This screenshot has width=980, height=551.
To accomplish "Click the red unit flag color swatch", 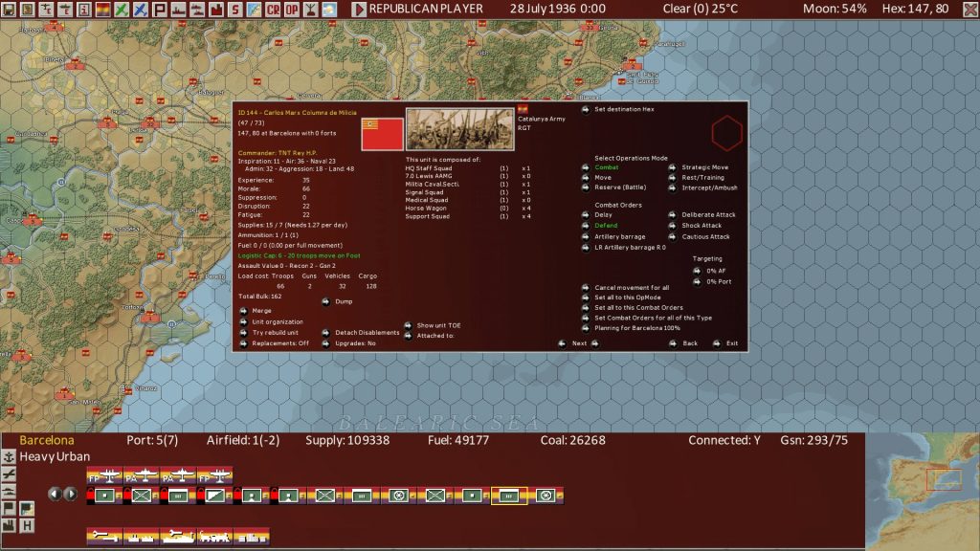I will 381,133.
